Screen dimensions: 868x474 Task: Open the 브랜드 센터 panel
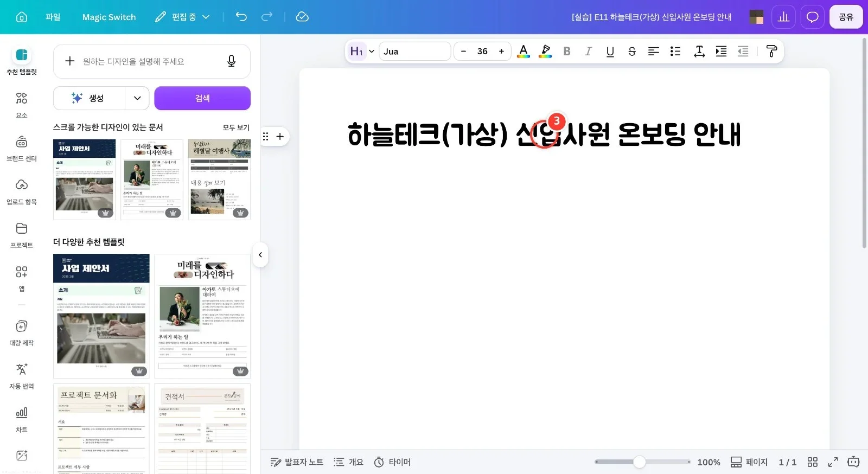click(22, 148)
